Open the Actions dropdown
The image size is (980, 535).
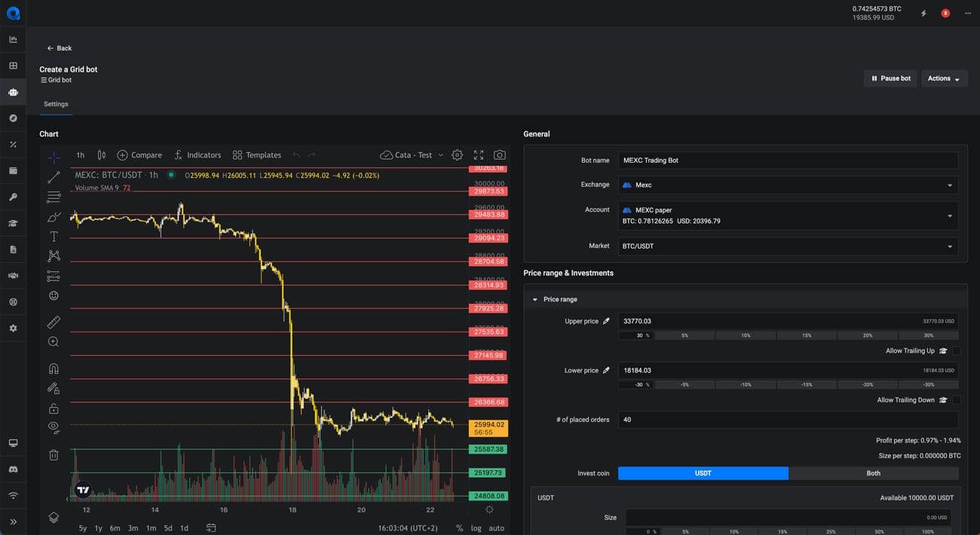click(945, 78)
